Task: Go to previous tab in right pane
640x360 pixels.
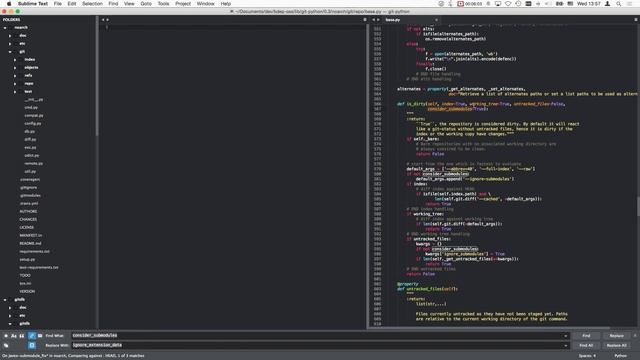Action: [x=373, y=20]
